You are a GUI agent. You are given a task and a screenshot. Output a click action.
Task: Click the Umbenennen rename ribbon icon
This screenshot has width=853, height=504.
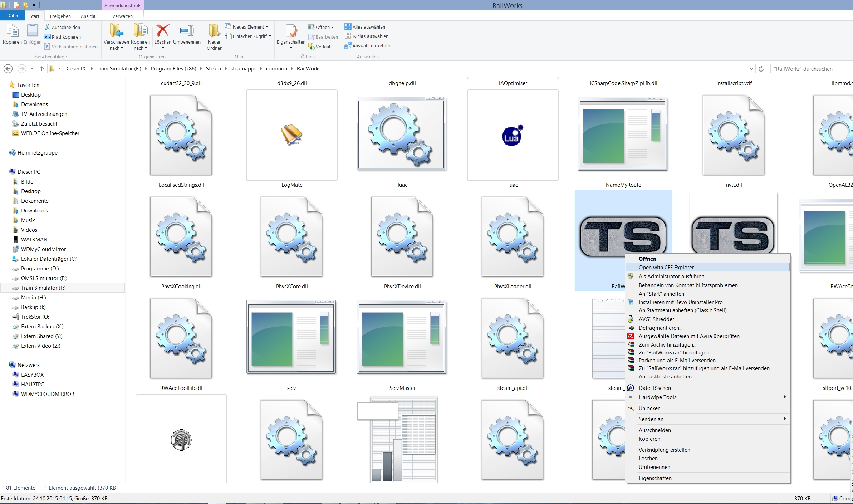pyautogui.click(x=187, y=31)
